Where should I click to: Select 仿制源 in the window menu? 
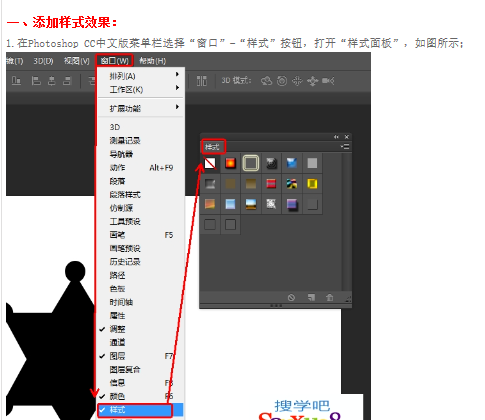pyautogui.click(x=140, y=208)
